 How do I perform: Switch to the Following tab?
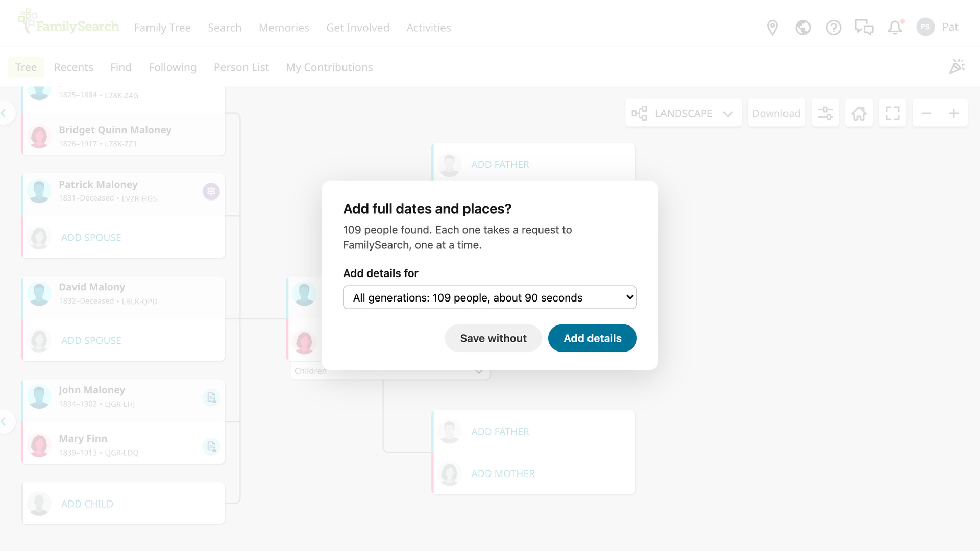tap(173, 67)
